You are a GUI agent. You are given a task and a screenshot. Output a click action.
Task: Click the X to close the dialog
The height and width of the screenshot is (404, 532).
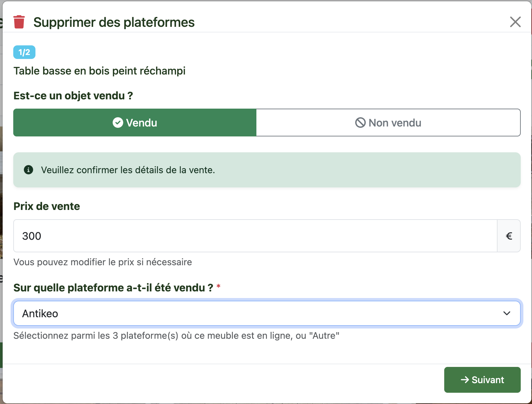pyautogui.click(x=515, y=22)
